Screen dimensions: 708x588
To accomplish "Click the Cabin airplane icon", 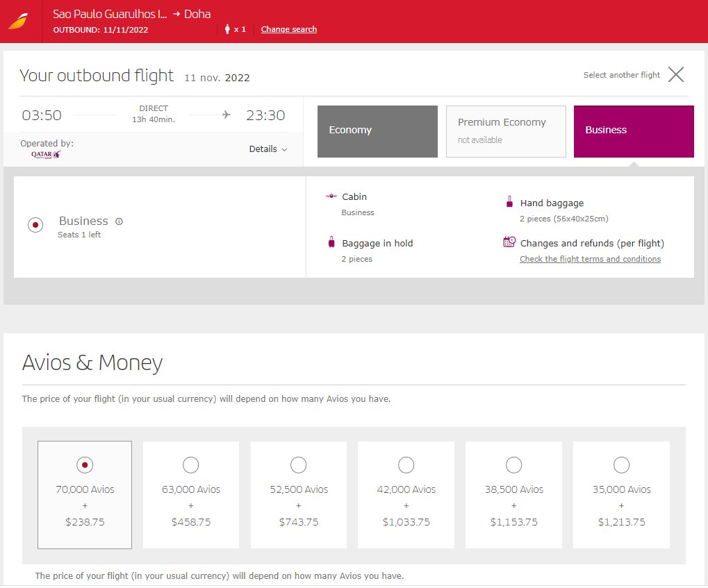I will pyautogui.click(x=331, y=196).
